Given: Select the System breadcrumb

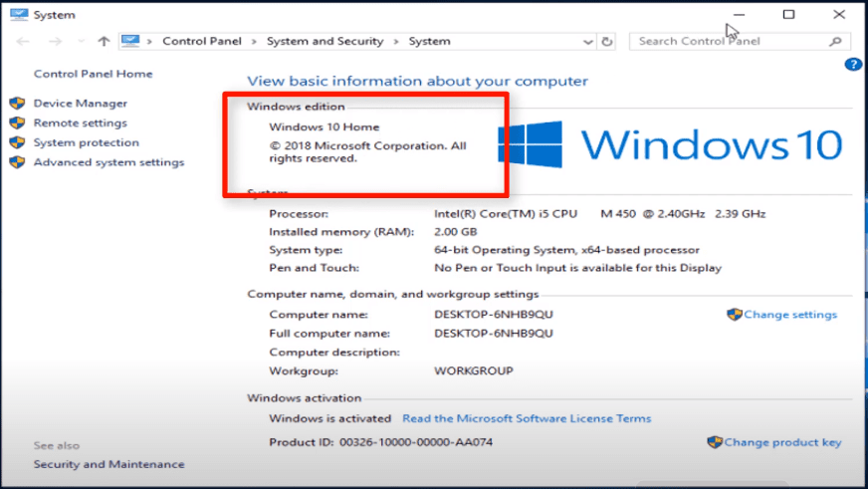Looking at the screenshot, I should (430, 41).
